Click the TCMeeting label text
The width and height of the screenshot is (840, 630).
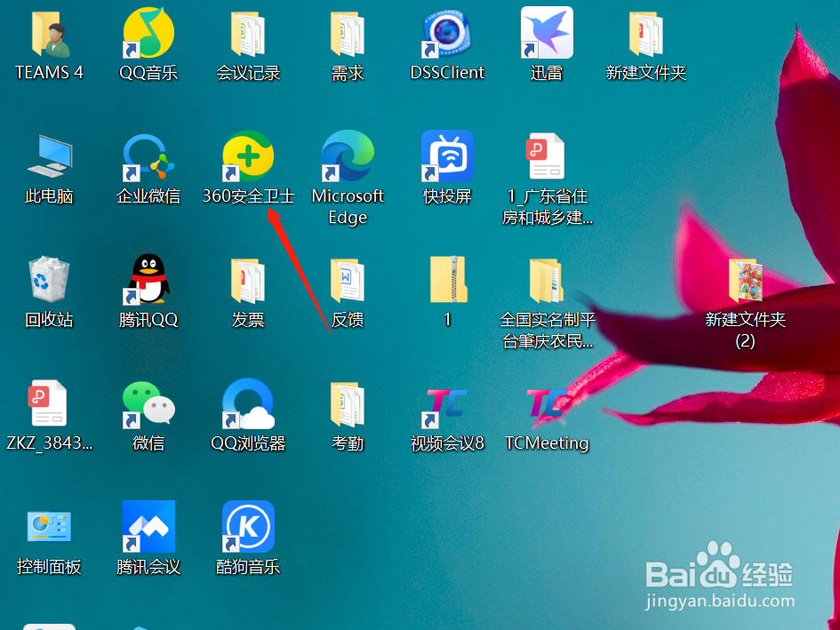coord(547,443)
